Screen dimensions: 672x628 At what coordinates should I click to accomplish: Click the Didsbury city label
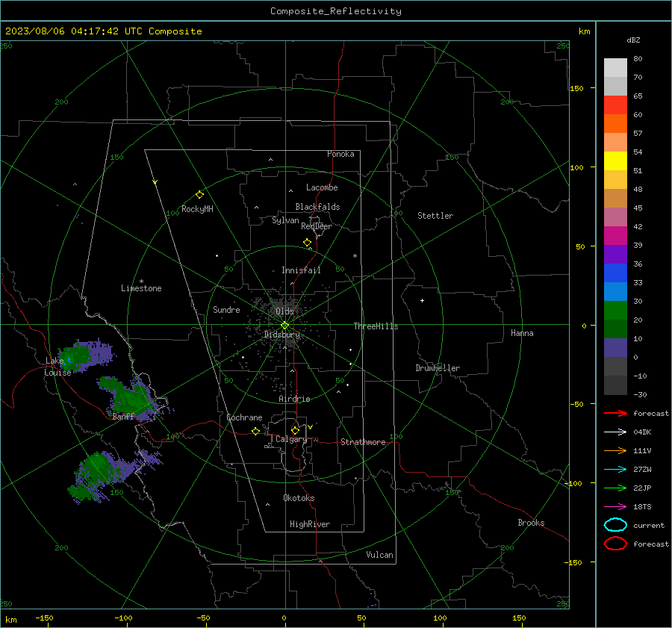281,335
